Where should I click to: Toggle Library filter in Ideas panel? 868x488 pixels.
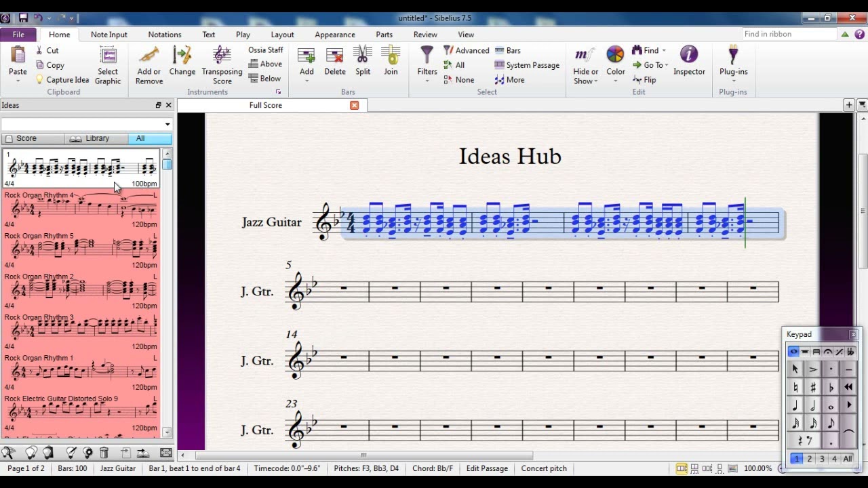pos(96,138)
